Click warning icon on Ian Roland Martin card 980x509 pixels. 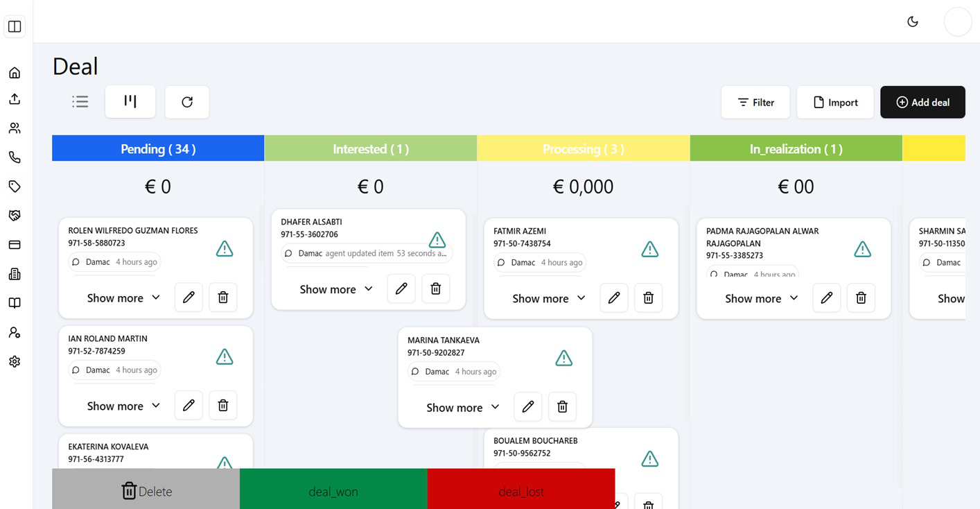click(225, 356)
